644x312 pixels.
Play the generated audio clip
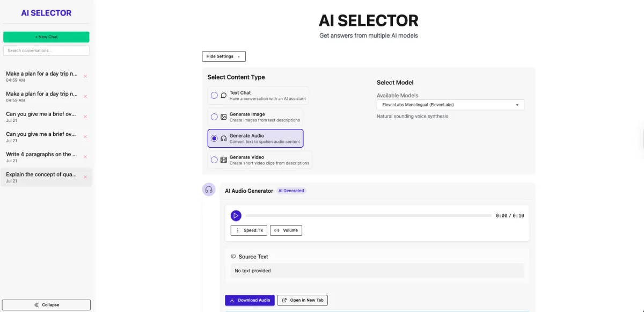pos(236,215)
